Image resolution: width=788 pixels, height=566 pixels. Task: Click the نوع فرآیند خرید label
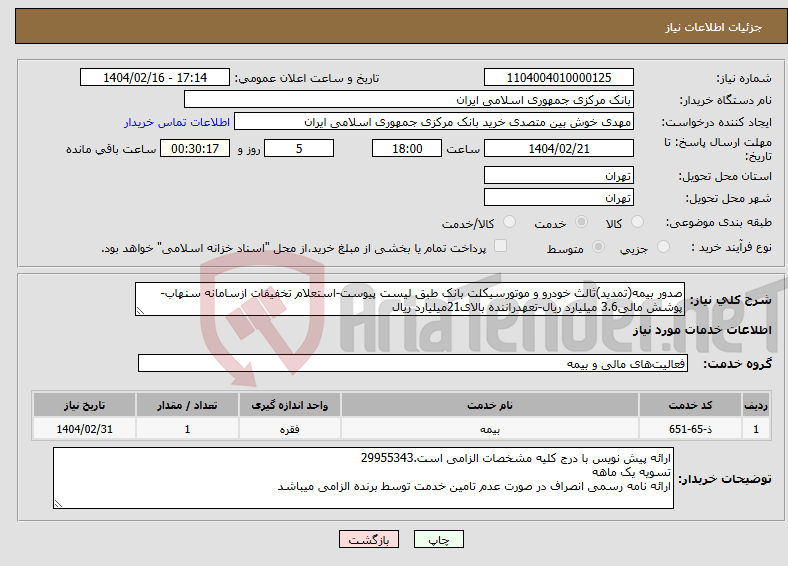(x=731, y=247)
